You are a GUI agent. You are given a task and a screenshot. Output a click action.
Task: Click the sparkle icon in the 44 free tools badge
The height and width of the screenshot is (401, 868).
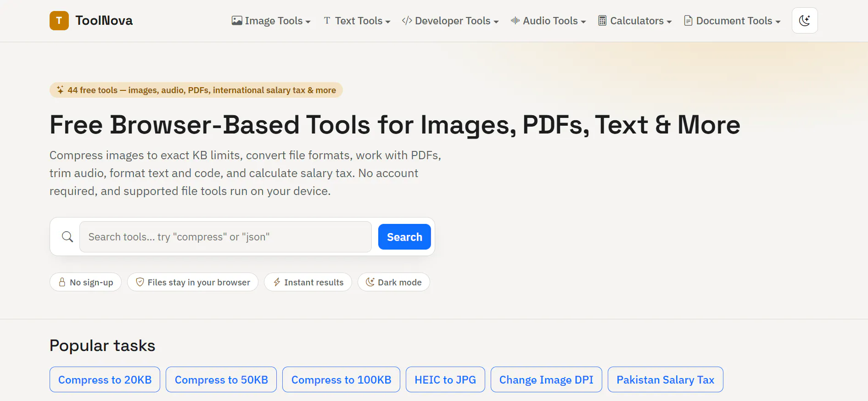[60, 90]
